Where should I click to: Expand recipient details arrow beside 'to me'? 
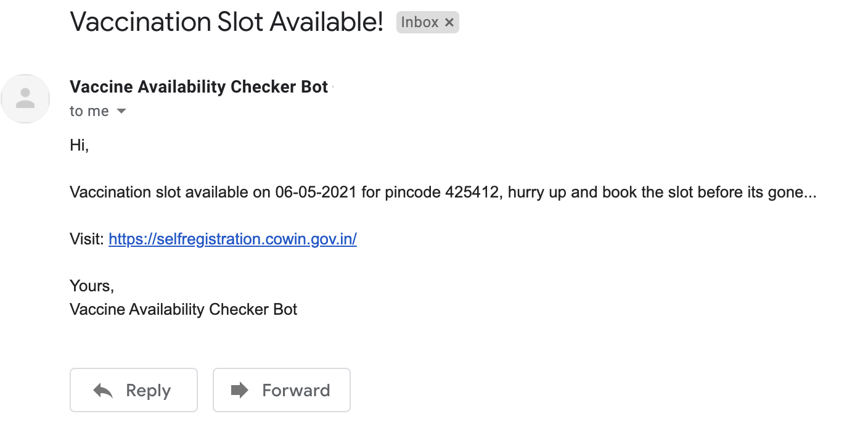click(121, 111)
